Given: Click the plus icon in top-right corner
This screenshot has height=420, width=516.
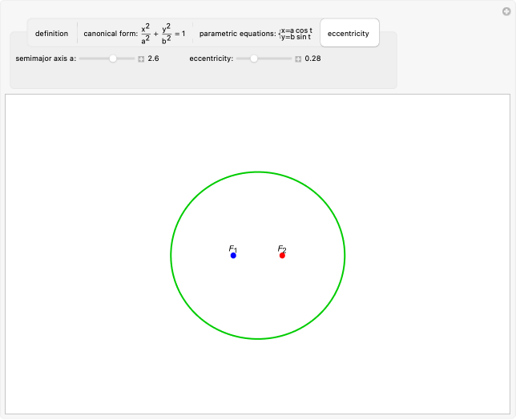Looking at the screenshot, I should (504, 11).
